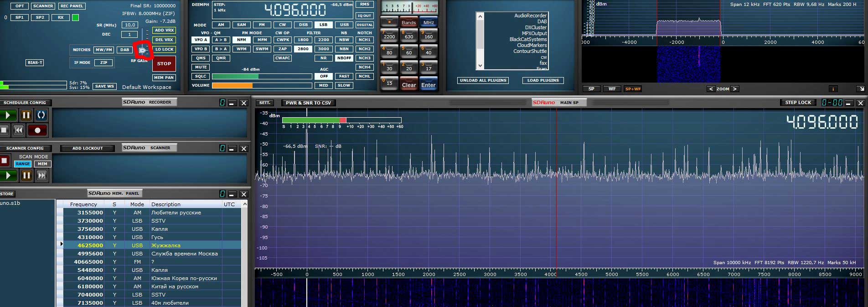The height and width of the screenshot is (307, 868).
Task: Enable the NCH1 notch filter
Action: [x=365, y=40]
